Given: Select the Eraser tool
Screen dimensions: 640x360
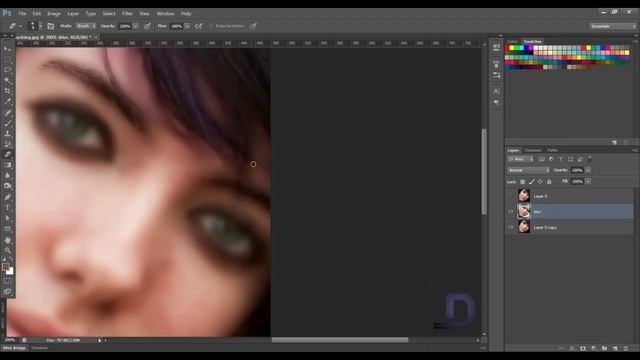Looking at the screenshot, I should click(7, 155).
